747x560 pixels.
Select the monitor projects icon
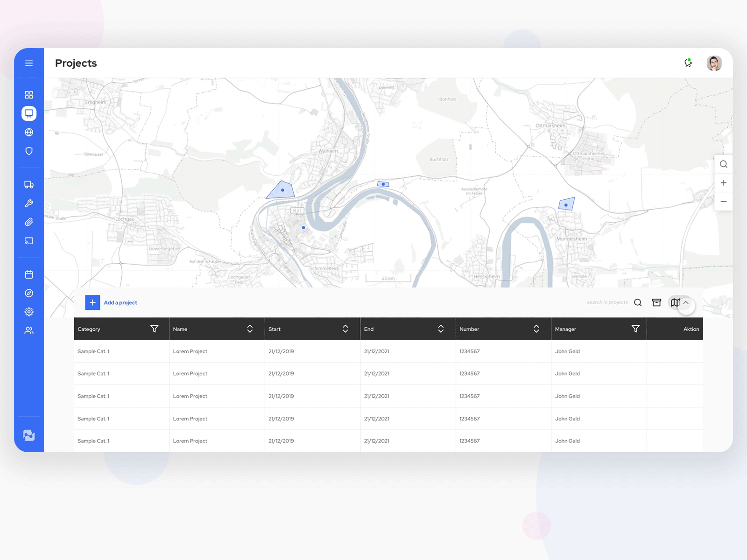(x=29, y=113)
